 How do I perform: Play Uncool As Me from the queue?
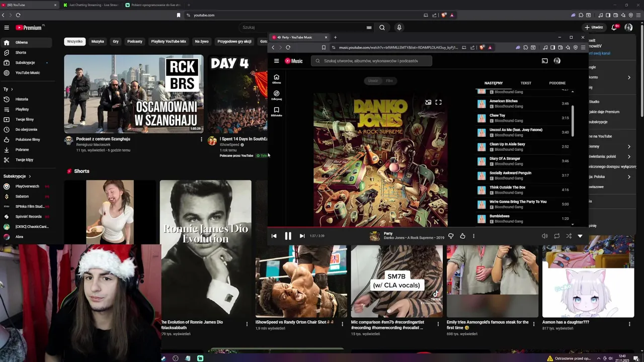[523, 132]
